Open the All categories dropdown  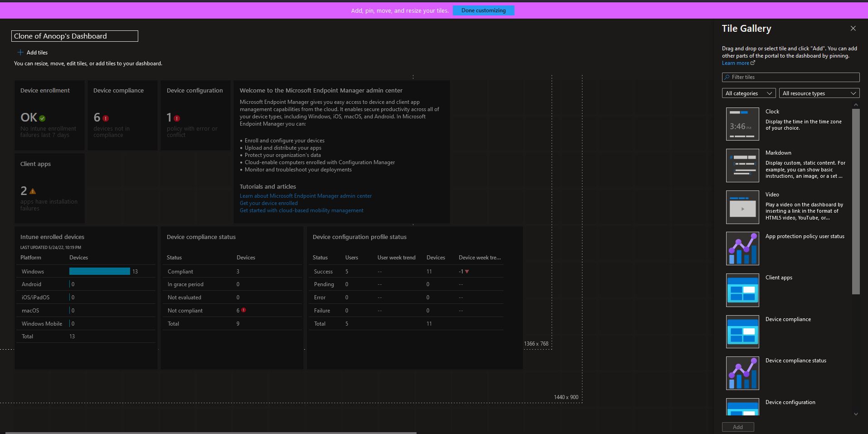tap(749, 93)
